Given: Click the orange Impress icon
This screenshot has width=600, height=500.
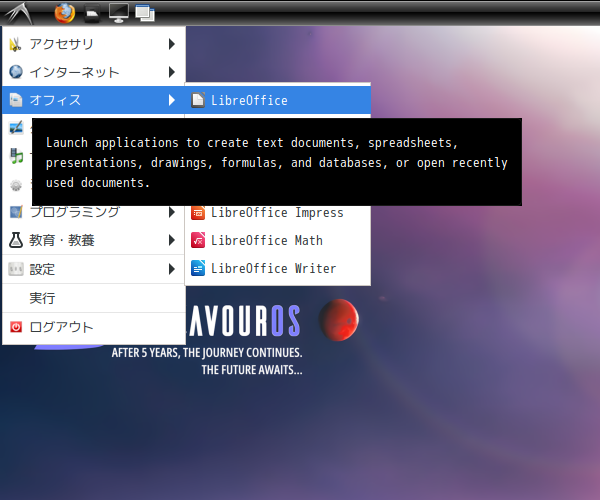Looking at the screenshot, I should (x=198, y=212).
